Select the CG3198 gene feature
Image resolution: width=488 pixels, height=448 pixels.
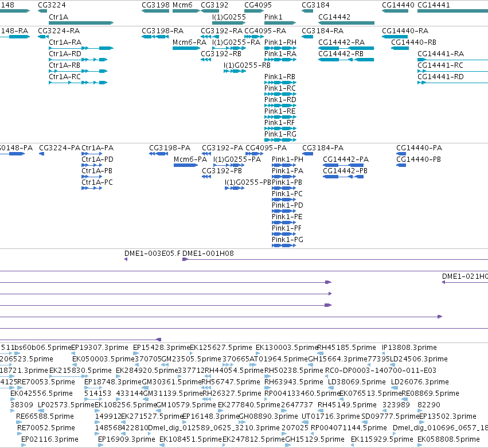coord(155,11)
